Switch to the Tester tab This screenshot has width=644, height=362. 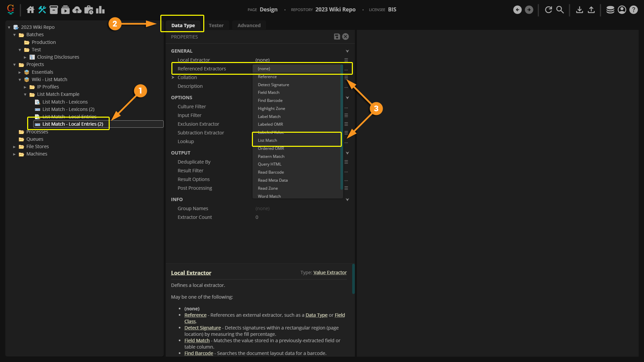point(216,25)
